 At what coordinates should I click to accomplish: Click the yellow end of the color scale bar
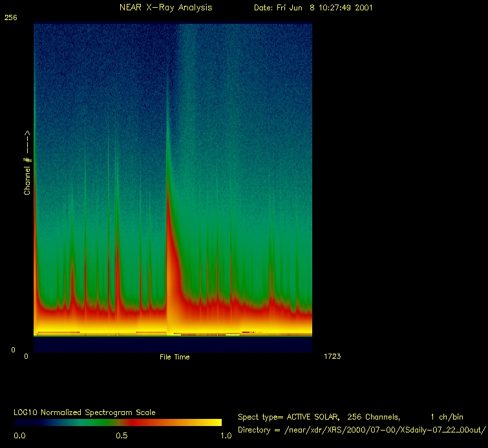[x=212, y=422]
